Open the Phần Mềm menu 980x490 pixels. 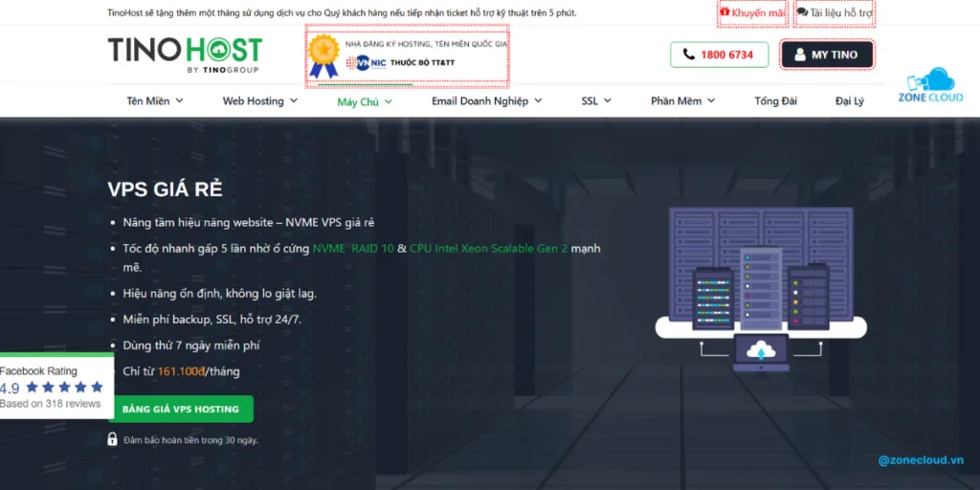coord(682,101)
